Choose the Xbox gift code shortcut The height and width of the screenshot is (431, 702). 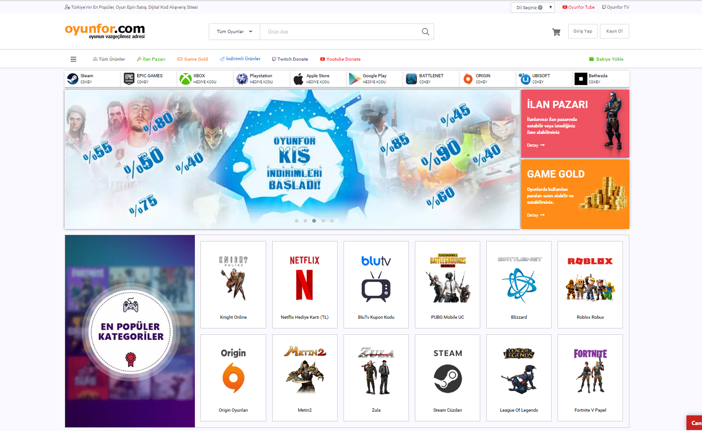205,79
